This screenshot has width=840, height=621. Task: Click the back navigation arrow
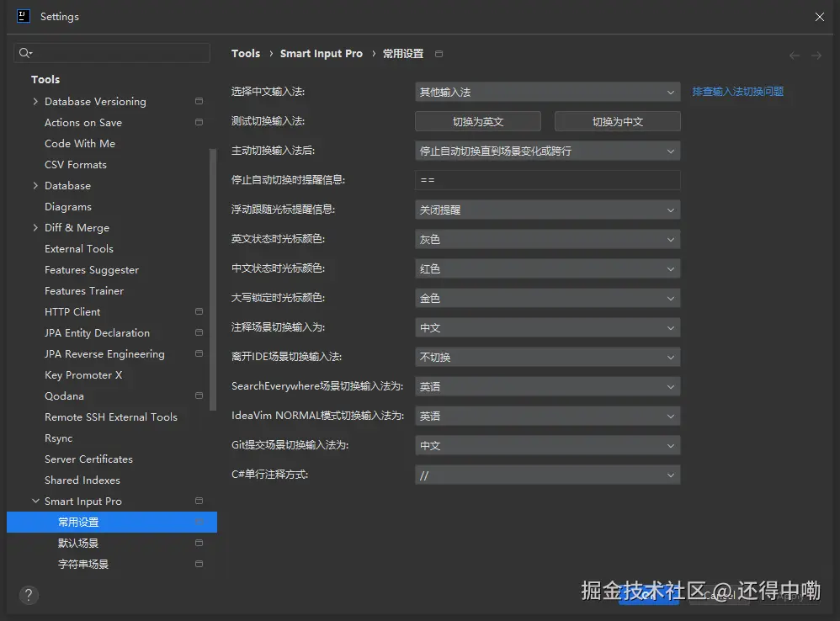pyautogui.click(x=794, y=54)
